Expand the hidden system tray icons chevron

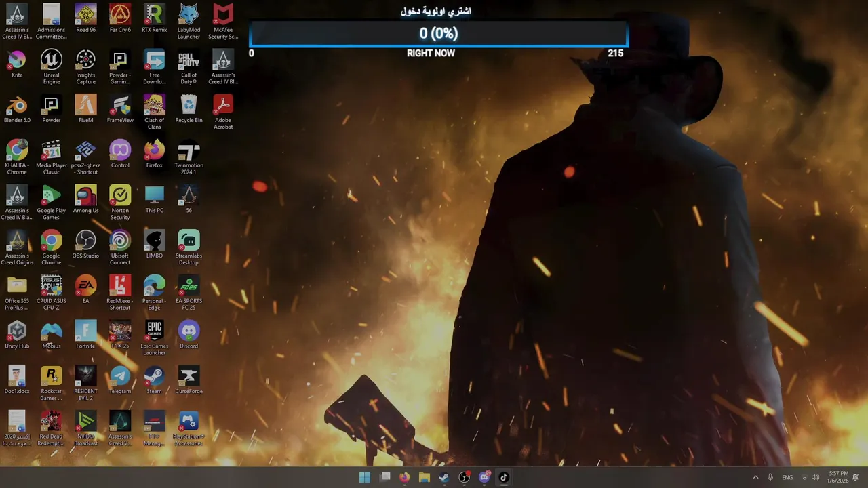click(755, 477)
